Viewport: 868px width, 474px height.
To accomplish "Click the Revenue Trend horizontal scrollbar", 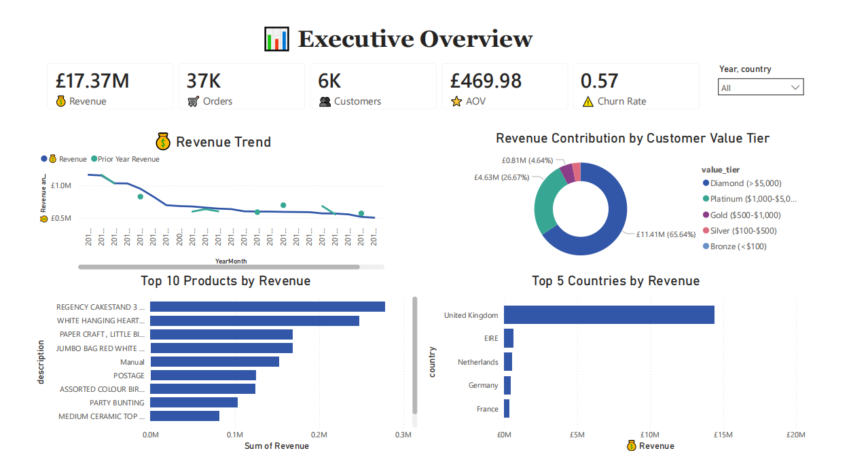I will 219,267.
